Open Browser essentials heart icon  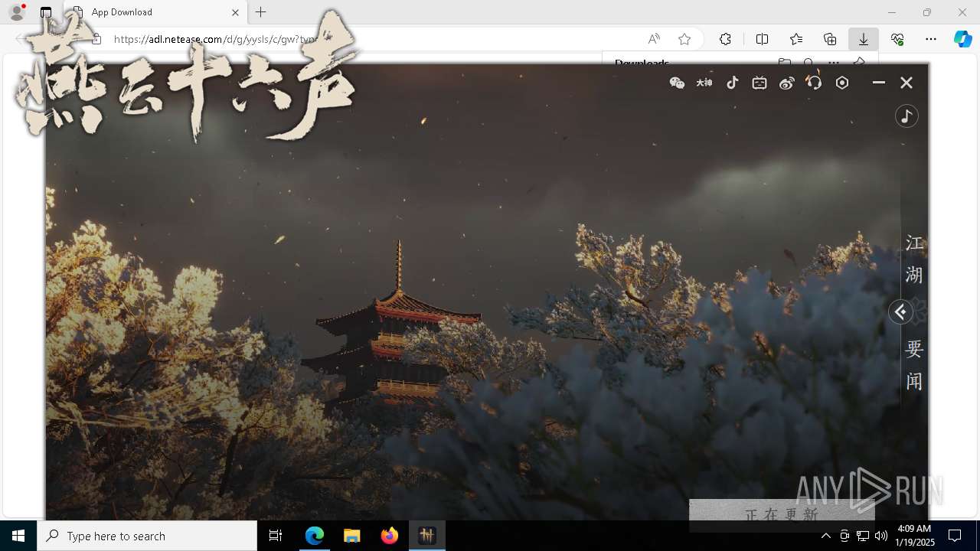897,39
